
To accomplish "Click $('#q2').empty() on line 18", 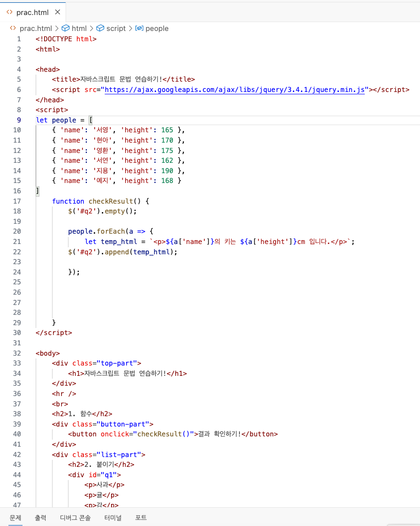I will click(x=102, y=211).
